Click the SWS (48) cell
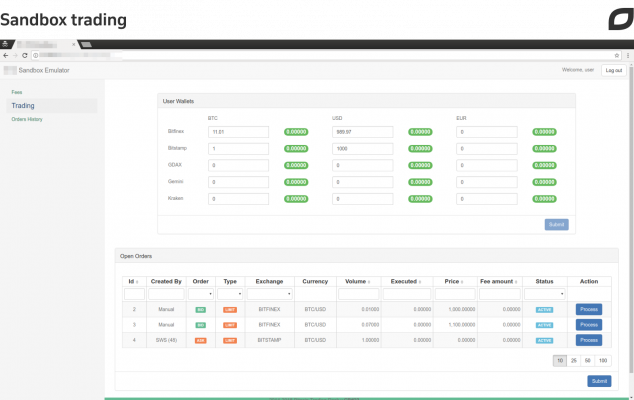634x400 pixels. point(166,340)
